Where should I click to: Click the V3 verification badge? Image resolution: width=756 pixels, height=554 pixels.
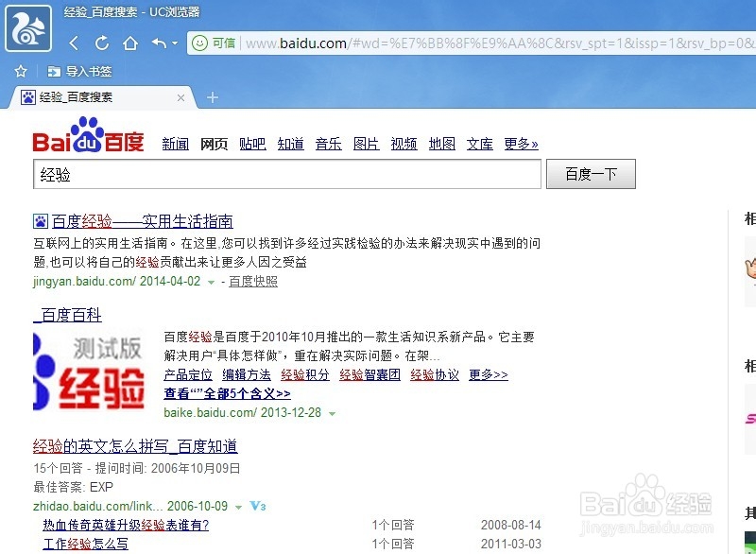[258, 506]
